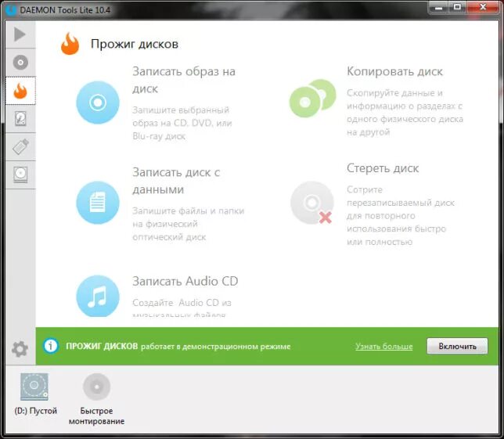504x439 pixels.
Task: Open the virtual HDD sidebar section
Action: 20,119
